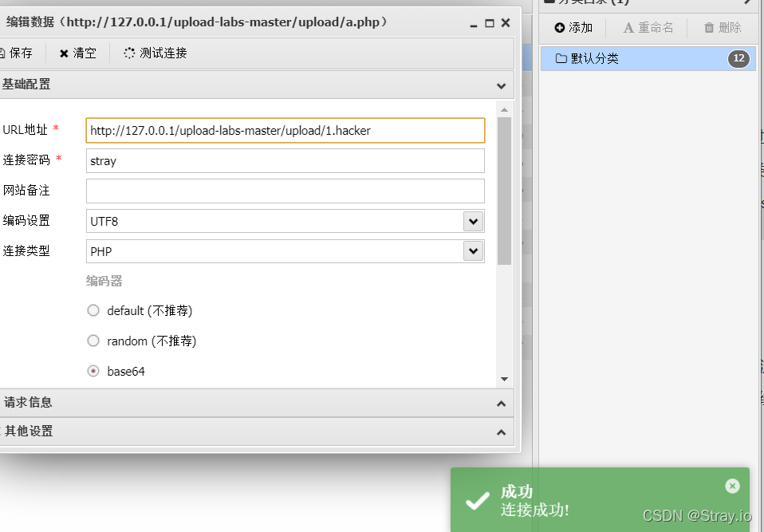This screenshot has height=532, width=764.
Task: Click the Save (保存) button
Action: (x=17, y=53)
